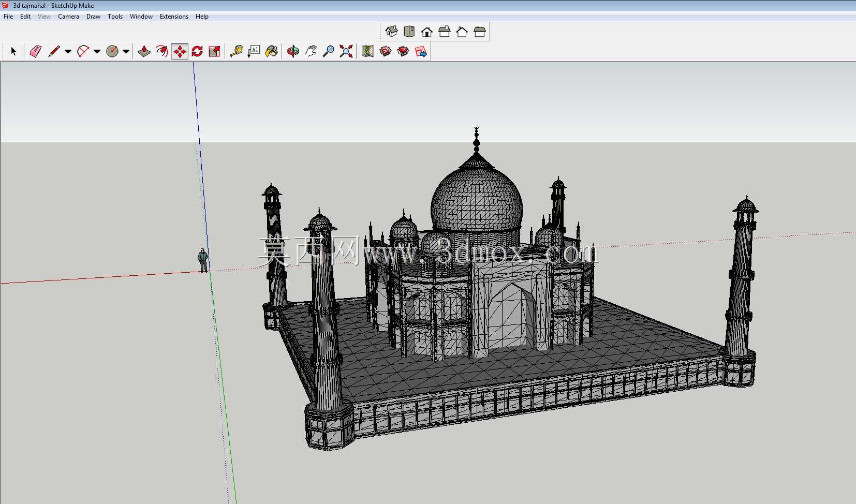
Task: Choose the Eraser tool
Action: click(x=35, y=51)
